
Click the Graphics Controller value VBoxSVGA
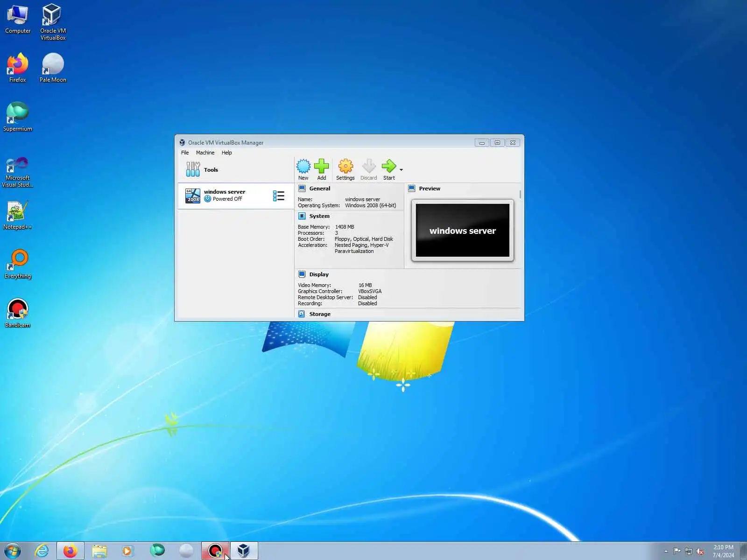[x=370, y=291]
